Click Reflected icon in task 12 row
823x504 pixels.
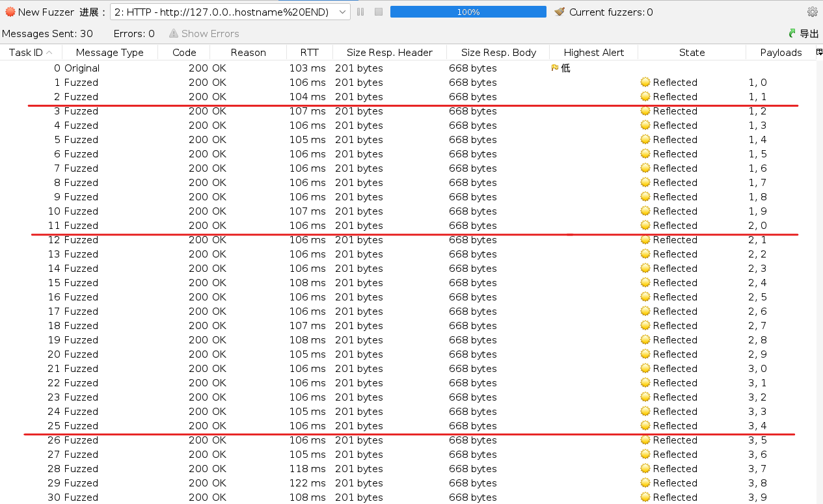(645, 239)
